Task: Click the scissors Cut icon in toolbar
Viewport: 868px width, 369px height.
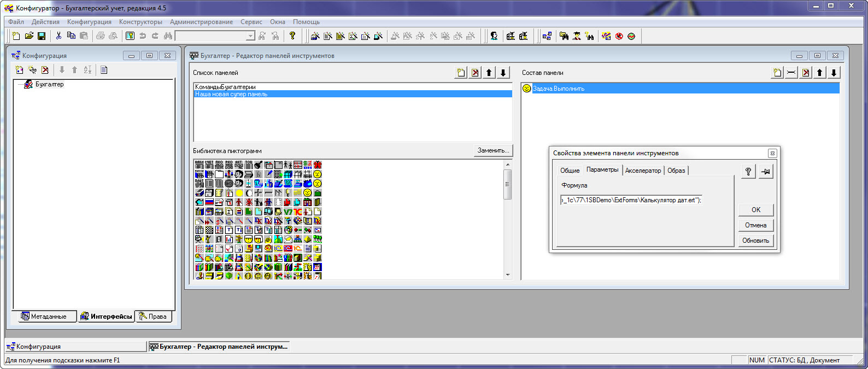Action: click(58, 36)
